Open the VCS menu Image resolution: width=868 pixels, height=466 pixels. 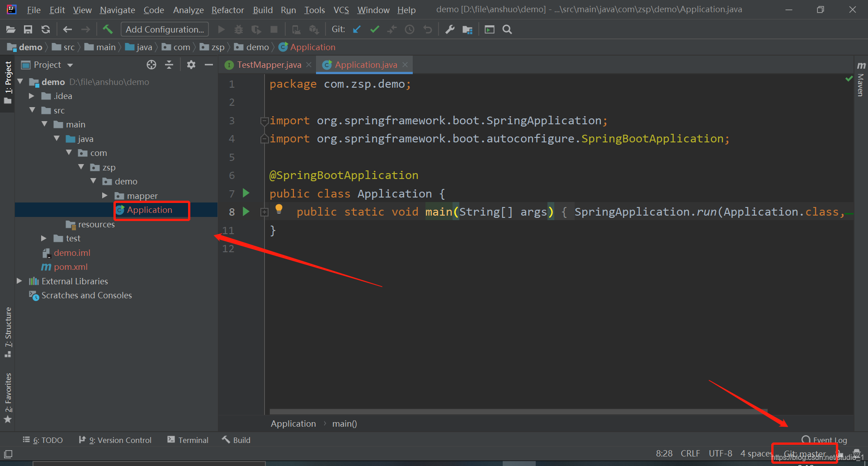tap(341, 10)
